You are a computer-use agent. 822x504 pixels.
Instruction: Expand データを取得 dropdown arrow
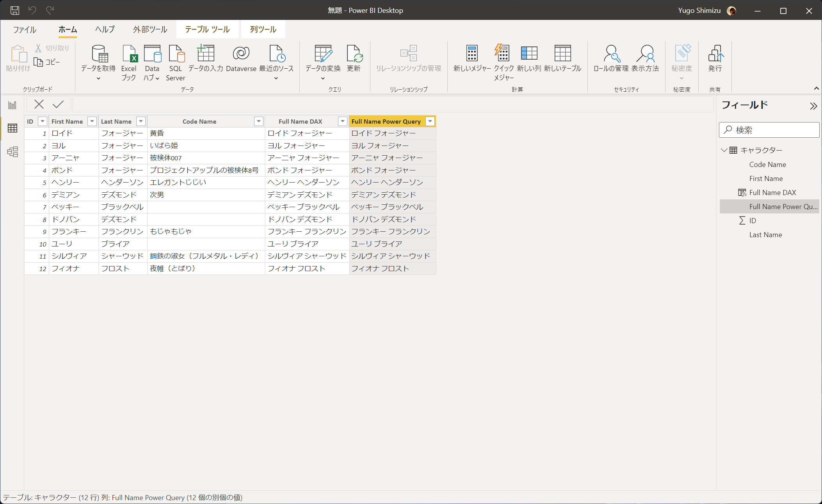[98, 78]
